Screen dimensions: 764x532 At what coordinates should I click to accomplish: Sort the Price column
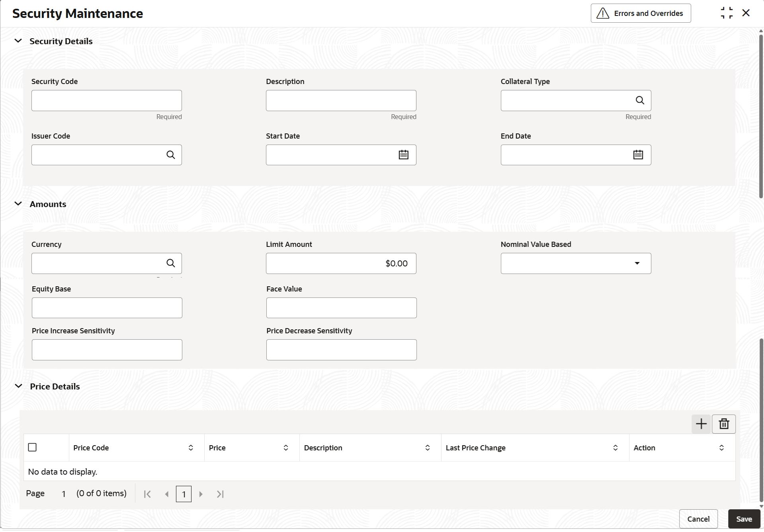(285, 448)
